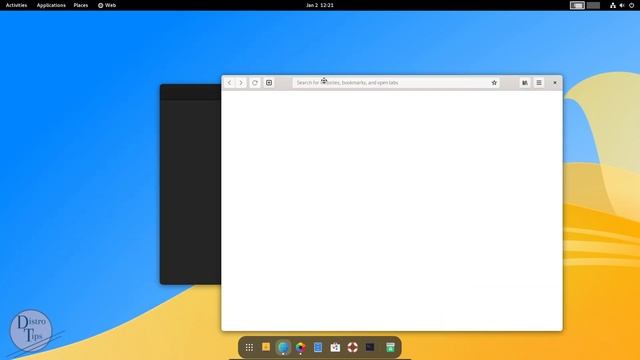The height and width of the screenshot is (360, 640).
Task: Go forward with the browser forward arrow
Action: tap(241, 83)
